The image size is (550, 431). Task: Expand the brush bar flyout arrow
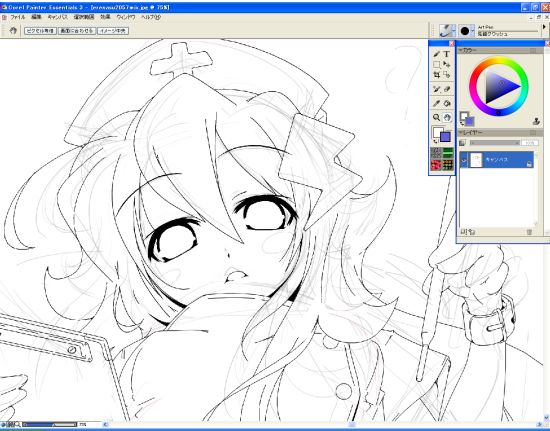pos(544,27)
